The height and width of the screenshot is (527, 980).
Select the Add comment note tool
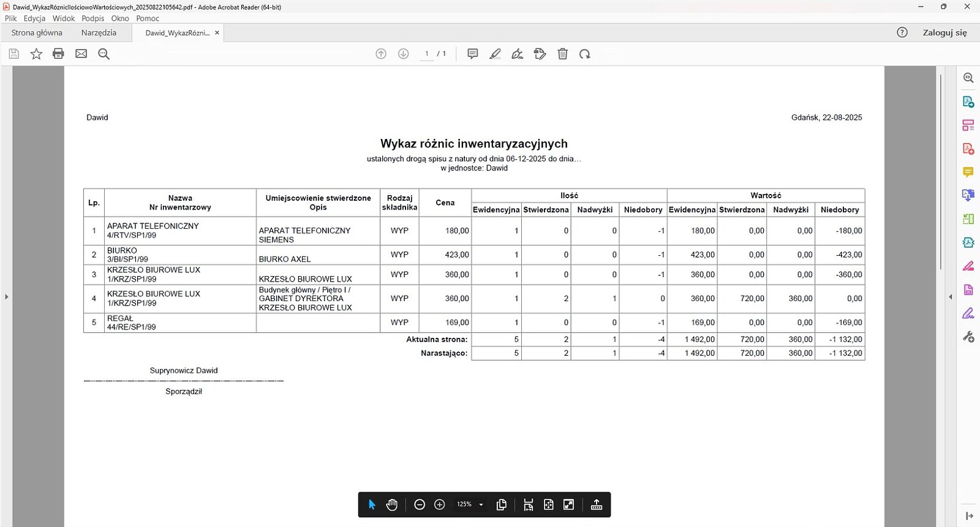point(472,54)
